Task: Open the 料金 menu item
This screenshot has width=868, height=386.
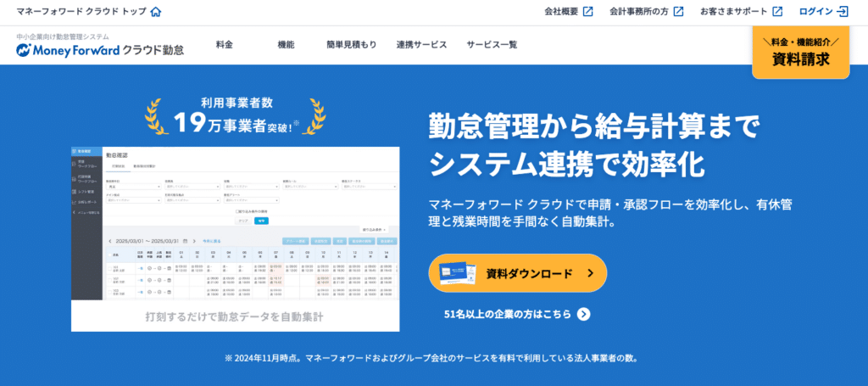Action: coord(224,45)
